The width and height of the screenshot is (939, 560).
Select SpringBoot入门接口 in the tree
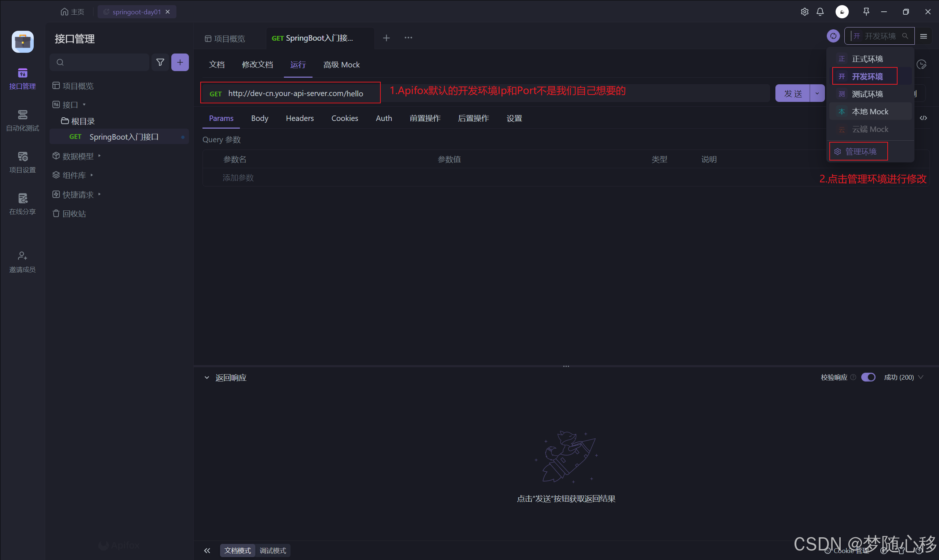coord(124,137)
